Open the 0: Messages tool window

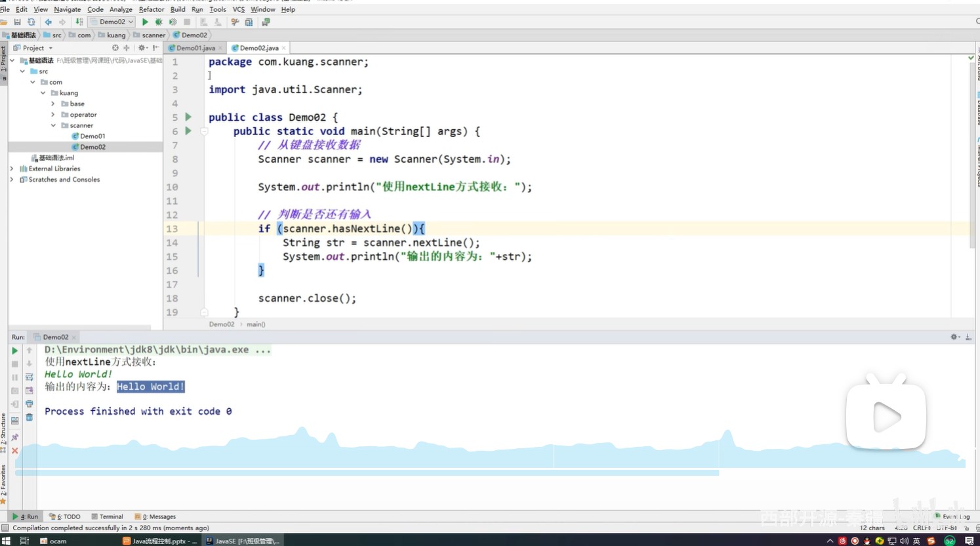point(155,516)
